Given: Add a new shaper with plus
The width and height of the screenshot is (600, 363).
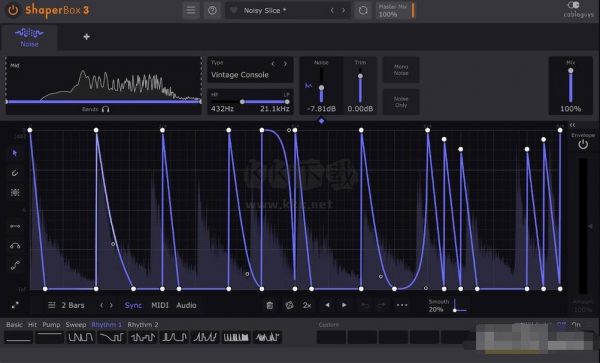Looking at the screenshot, I should (x=86, y=37).
